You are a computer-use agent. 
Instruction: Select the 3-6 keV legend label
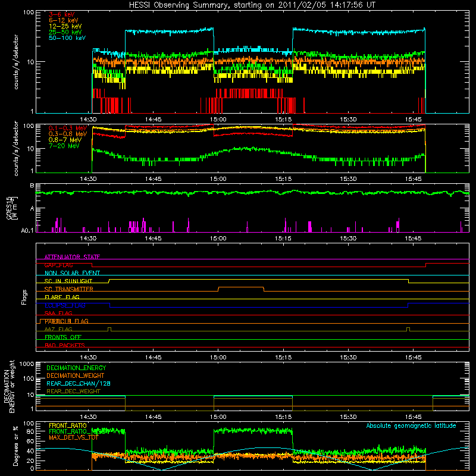(62, 14)
